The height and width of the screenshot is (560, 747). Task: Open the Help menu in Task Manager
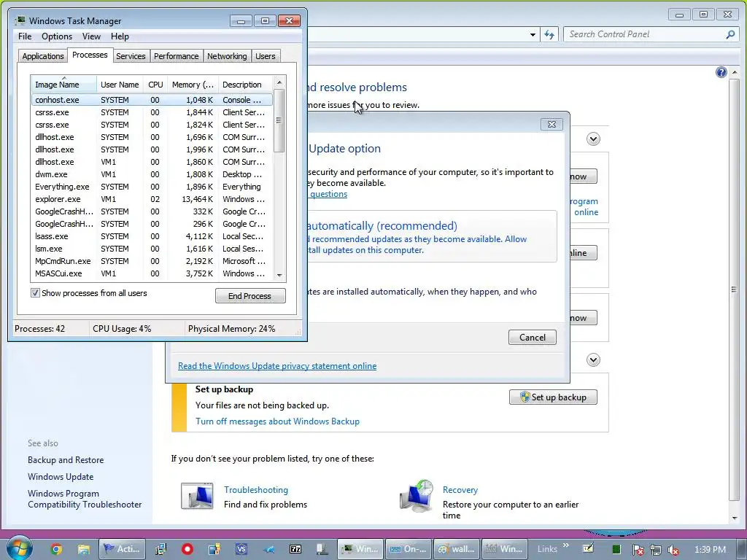tap(120, 36)
